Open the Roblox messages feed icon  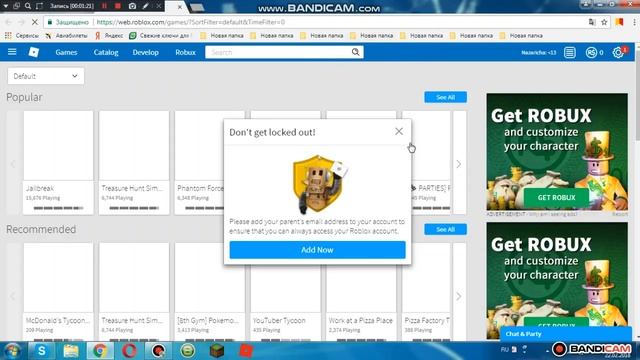click(570, 52)
